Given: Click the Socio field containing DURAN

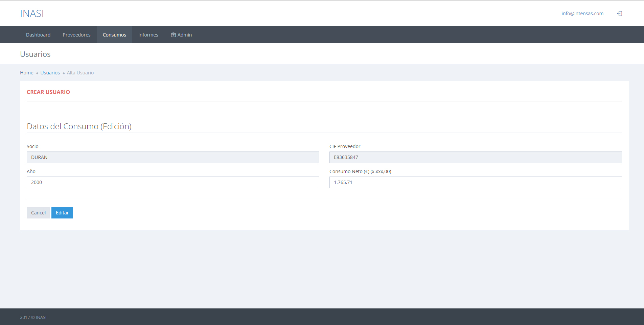Looking at the screenshot, I should click(173, 157).
